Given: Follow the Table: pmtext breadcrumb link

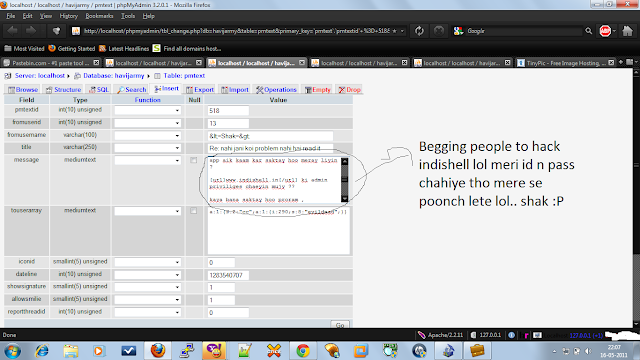Looking at the screenshot, I should click(184, 76).
